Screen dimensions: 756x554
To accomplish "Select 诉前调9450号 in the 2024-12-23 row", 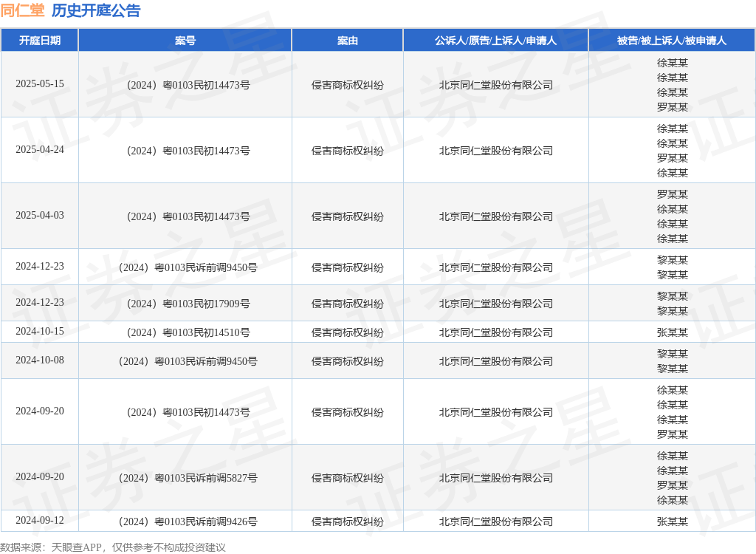I will click(188, 267).
